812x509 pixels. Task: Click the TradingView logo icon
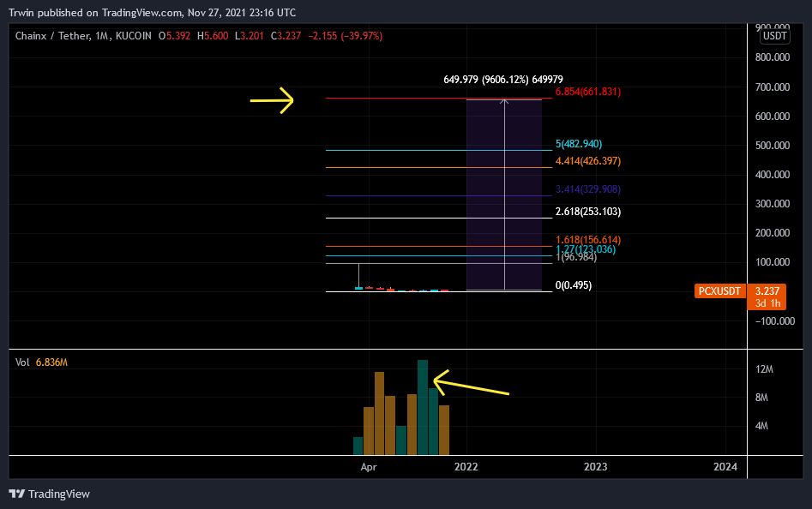coord(16,494)
